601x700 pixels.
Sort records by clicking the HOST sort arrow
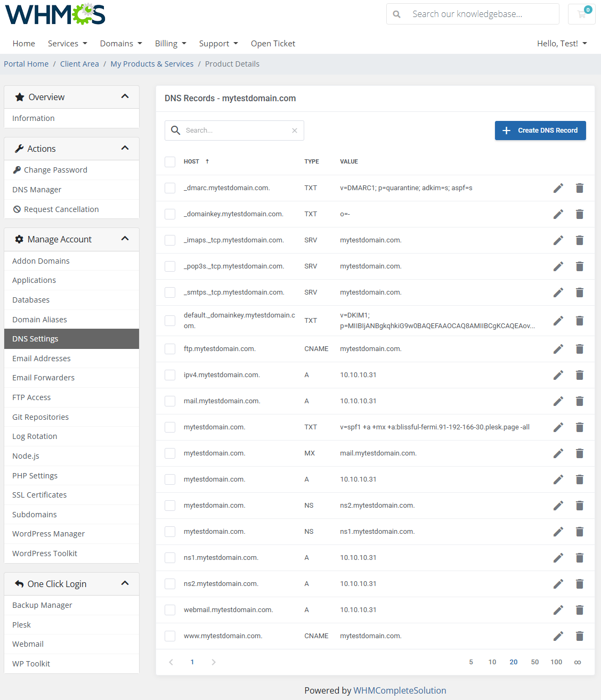tap(207, 161)
